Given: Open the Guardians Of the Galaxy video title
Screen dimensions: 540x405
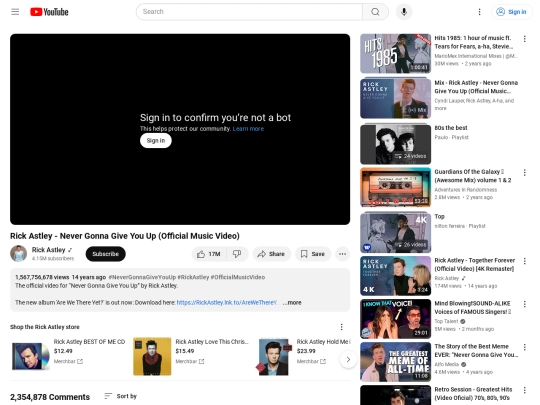Looking at the screenshot, I should (473, 176).
